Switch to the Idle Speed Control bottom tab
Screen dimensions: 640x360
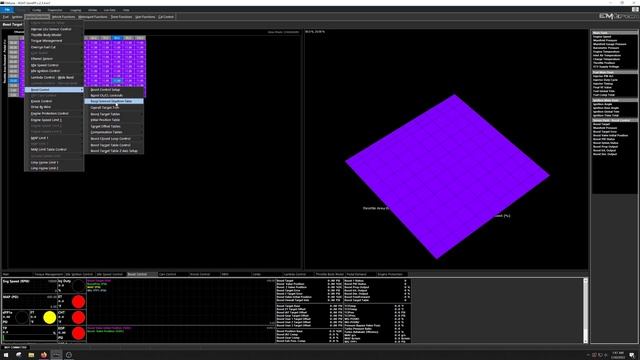pos(110,274)
